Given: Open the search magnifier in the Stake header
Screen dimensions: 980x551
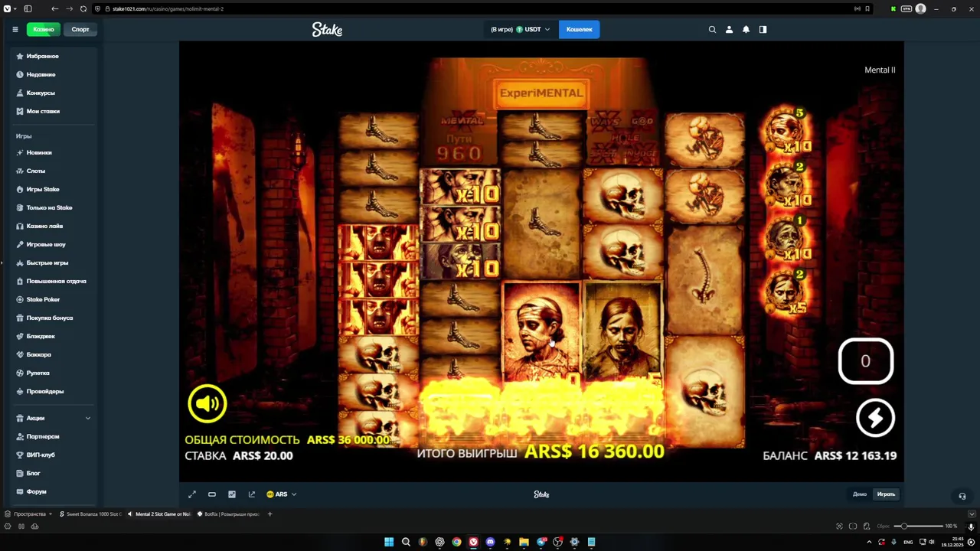Looking at the screenshot, I should [712, 29].
